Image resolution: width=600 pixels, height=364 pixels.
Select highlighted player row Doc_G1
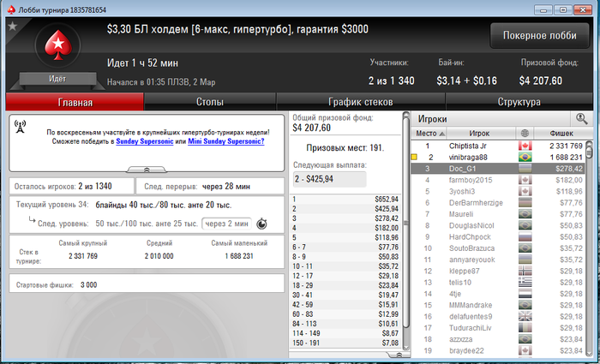[498, 169]
